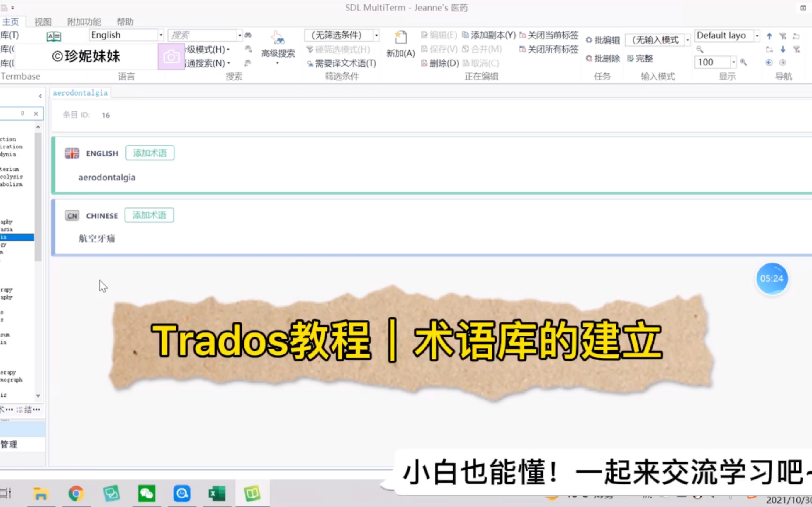Collapse the left panel with the chevron

pyautogui.click(x=40, y=96)
